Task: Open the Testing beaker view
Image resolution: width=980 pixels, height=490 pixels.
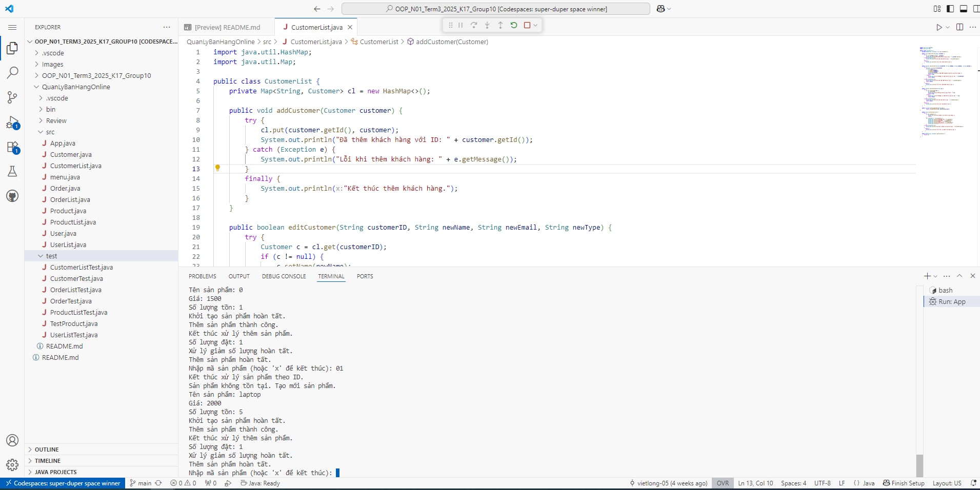Action: tap(12, 171)
